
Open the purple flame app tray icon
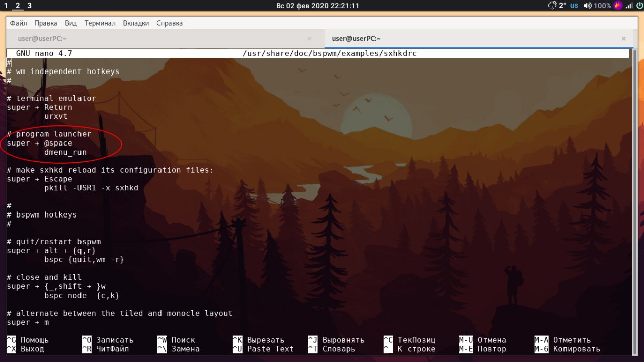tap(618, 6)
